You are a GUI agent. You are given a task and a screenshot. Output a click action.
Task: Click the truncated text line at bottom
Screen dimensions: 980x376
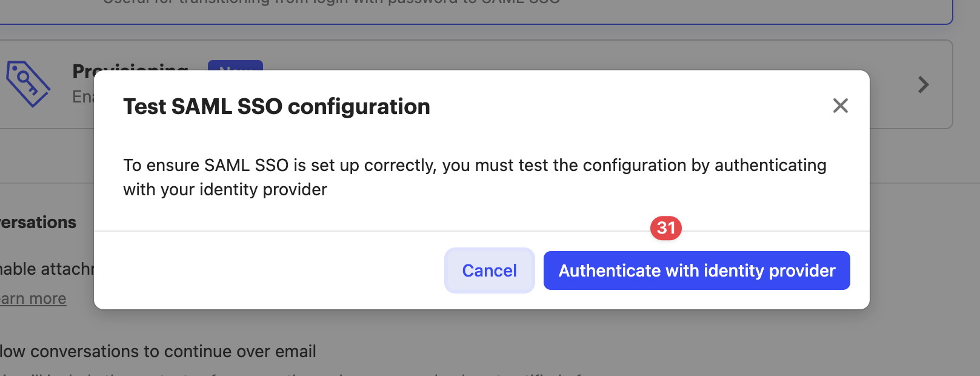[x=291, y=373]
